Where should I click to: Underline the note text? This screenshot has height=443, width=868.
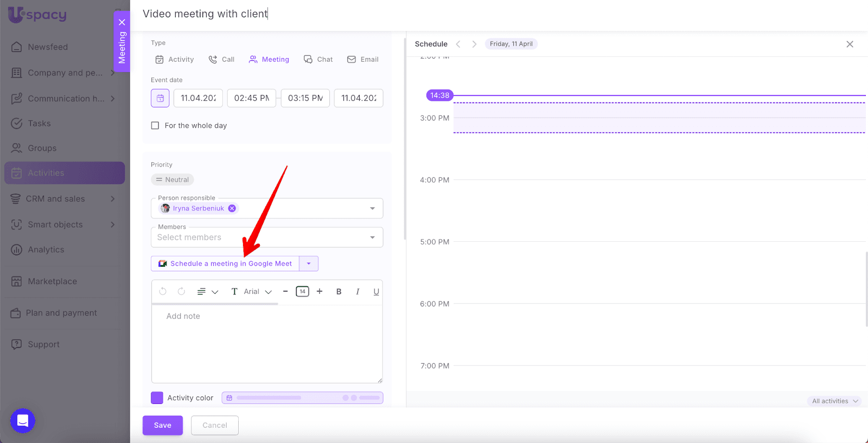pos(376,292)
